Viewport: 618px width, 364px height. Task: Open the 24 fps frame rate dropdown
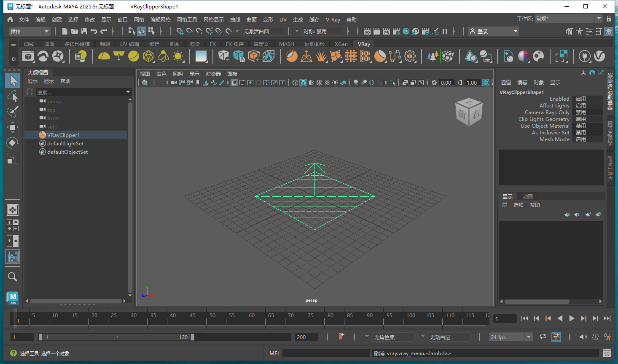pos(511,337)
